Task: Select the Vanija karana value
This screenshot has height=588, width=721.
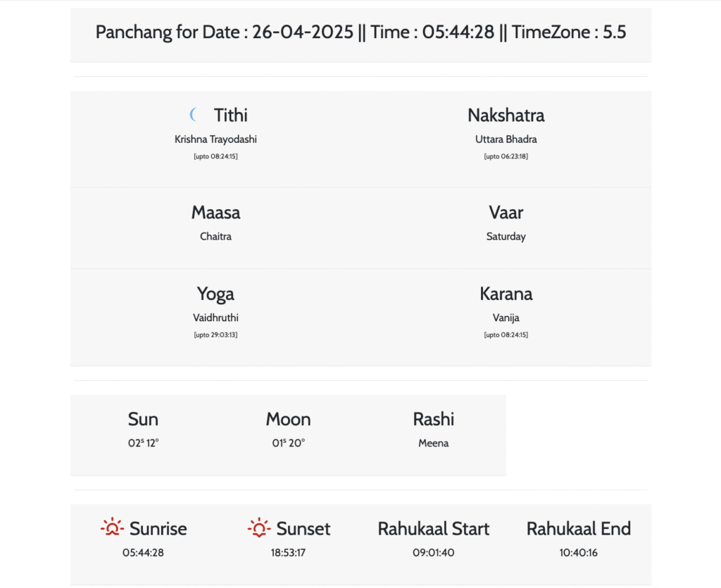Action: tap(506, 318)
